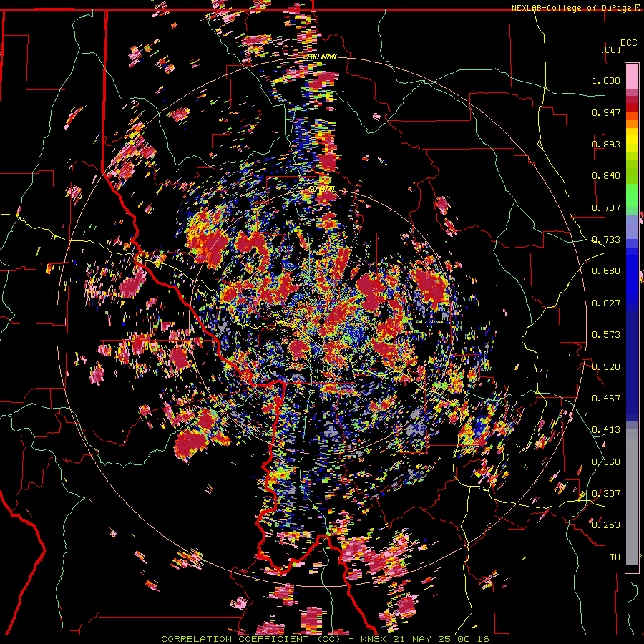Pick the black TH segment at bar bottom
Screen dimensions: 644x644
[632, 569]
